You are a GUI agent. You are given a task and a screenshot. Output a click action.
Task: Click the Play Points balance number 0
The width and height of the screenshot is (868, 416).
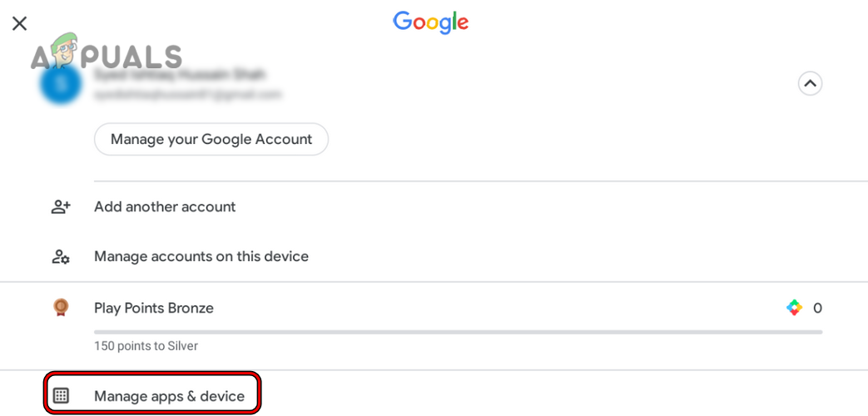coord(817,308)
